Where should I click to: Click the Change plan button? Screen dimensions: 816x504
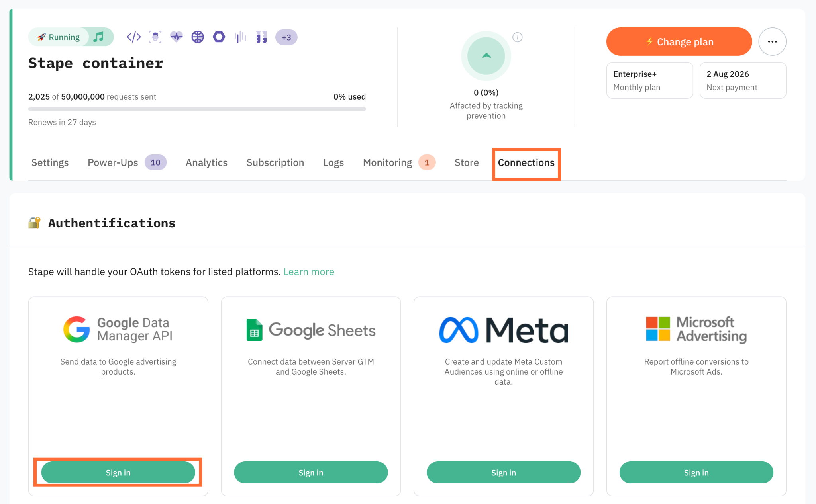[x=679, y=41]
